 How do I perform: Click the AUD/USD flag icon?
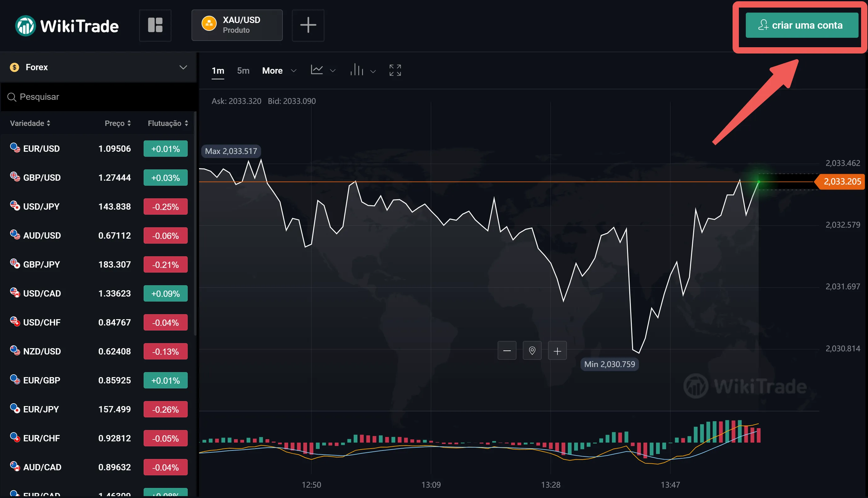pyautogui.click(x=15, y=235)
